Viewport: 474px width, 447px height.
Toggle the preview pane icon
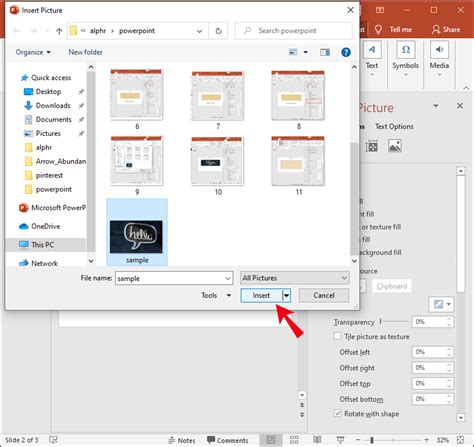coord(325,52)
